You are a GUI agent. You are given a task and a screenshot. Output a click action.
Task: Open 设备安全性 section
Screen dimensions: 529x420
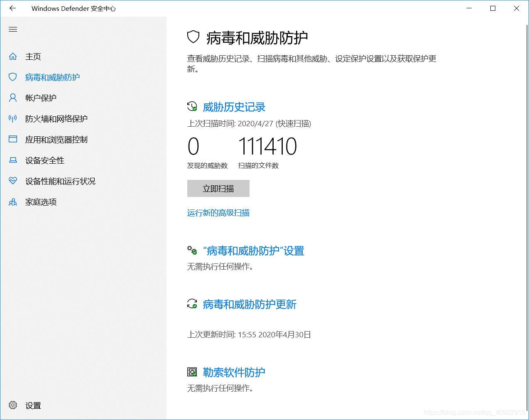pos(45,160)
